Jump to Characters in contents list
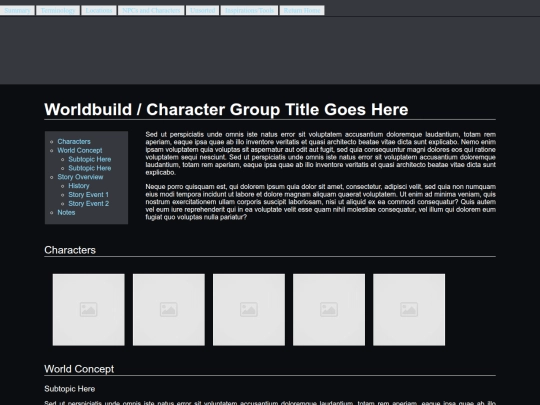Screen dimensions: 540x405 click(74, 142)
